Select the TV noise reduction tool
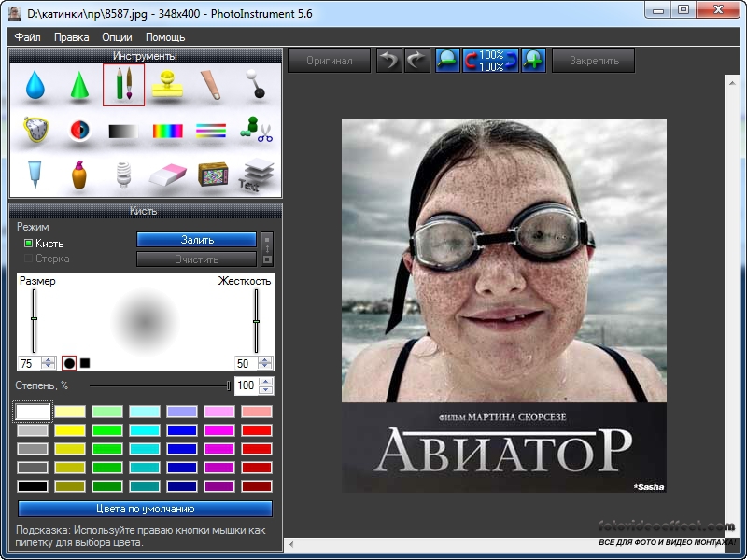The height and width of the screenshot is (560, 747). [x=213, y=175]
